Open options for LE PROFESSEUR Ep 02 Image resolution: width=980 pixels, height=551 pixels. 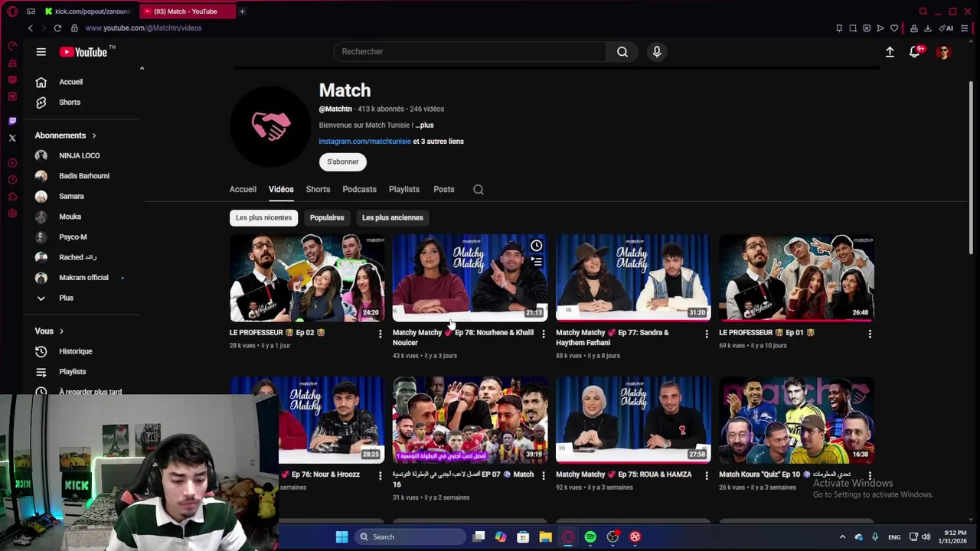click(x=380, y=334)
